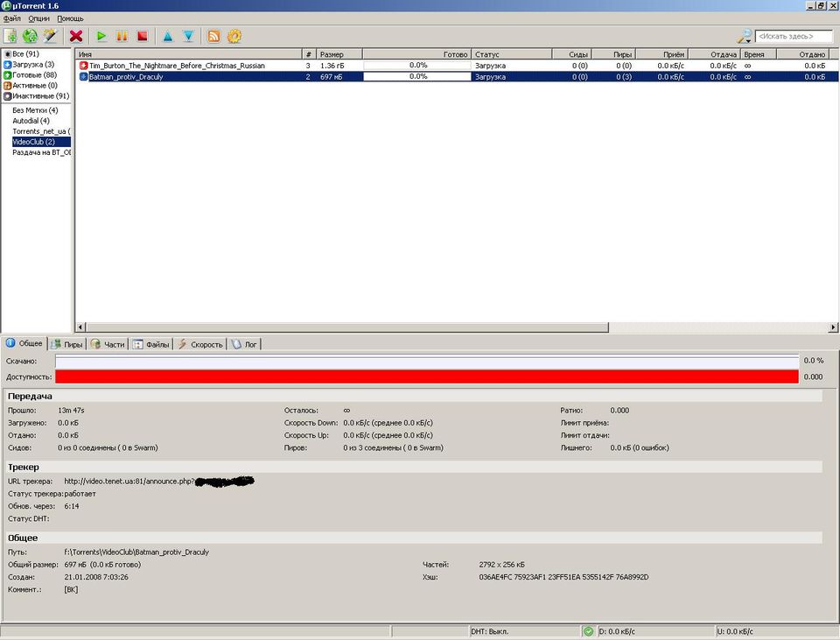Select the 'Загрузка (3)' category

click(33, 64)
